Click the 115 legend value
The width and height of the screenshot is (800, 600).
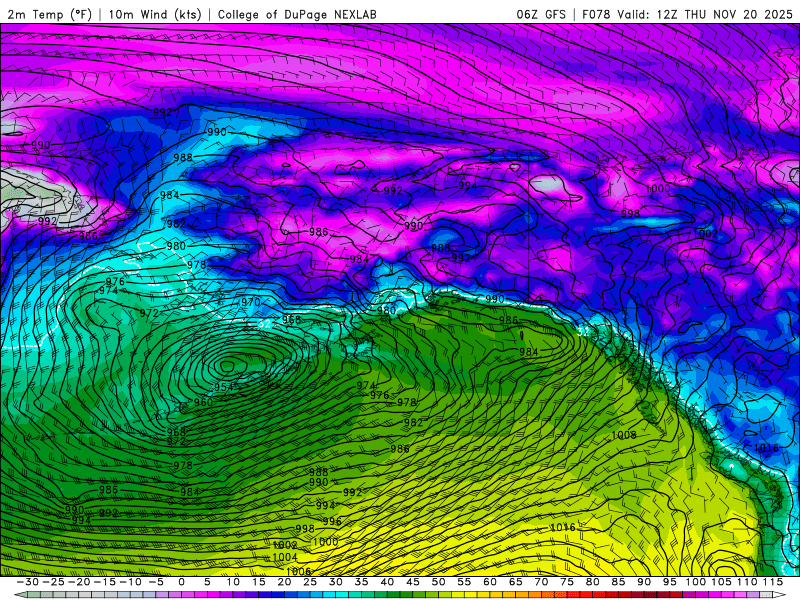coord(772,582)
